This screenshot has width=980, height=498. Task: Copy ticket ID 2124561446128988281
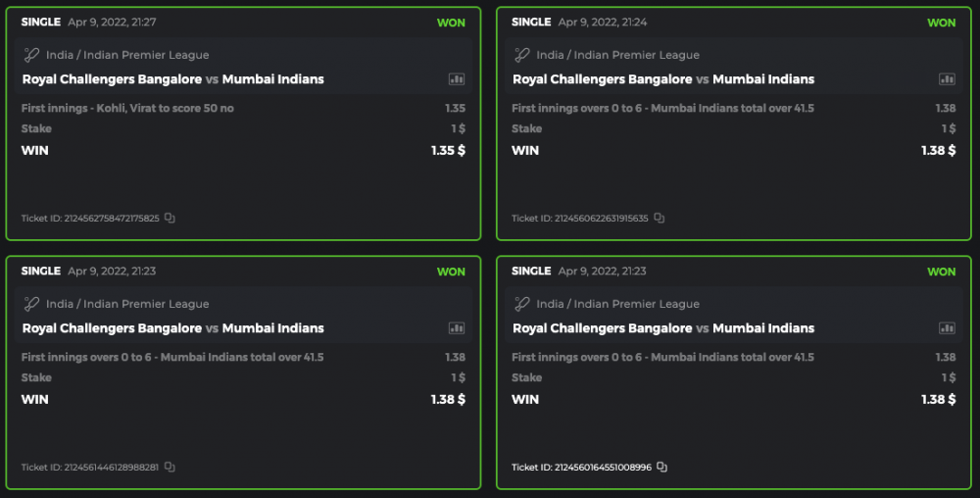point(170,468)
